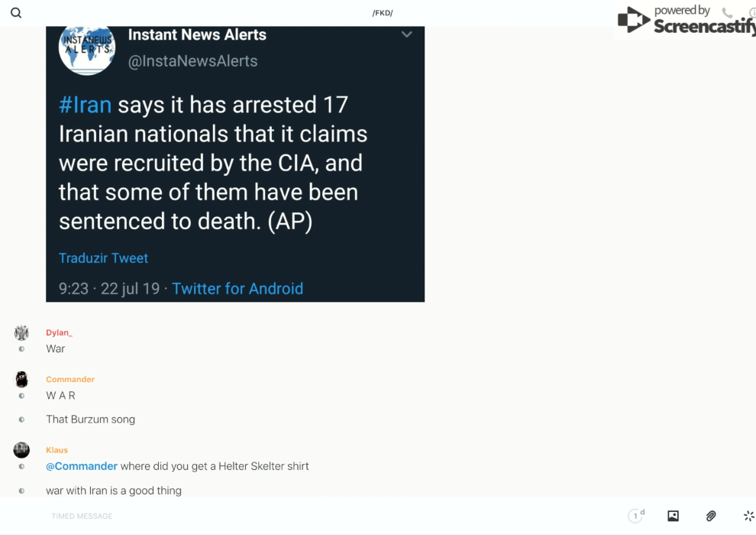
Task: Click the search magnifier icon
Action: 16,13
